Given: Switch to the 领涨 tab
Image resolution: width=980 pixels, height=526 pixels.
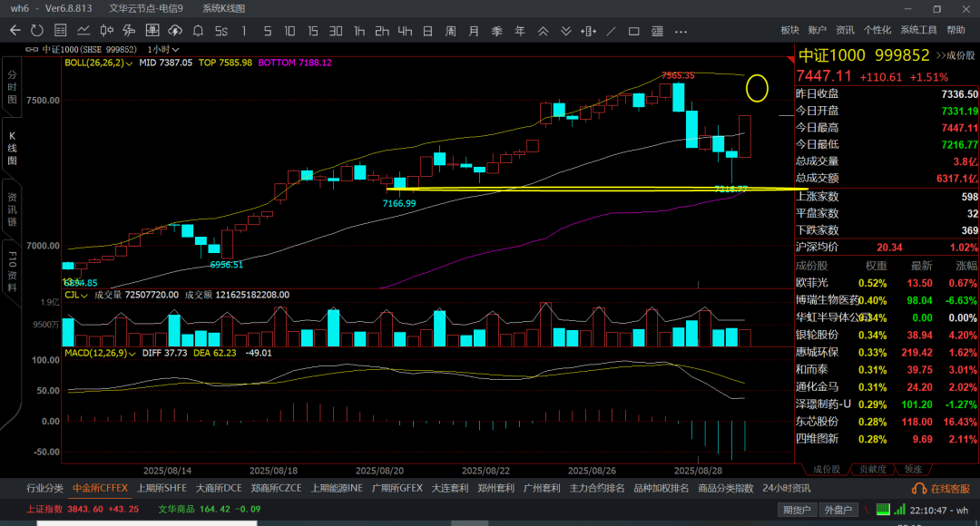Looking at the screenshot, I should click(x=913, y=469).
